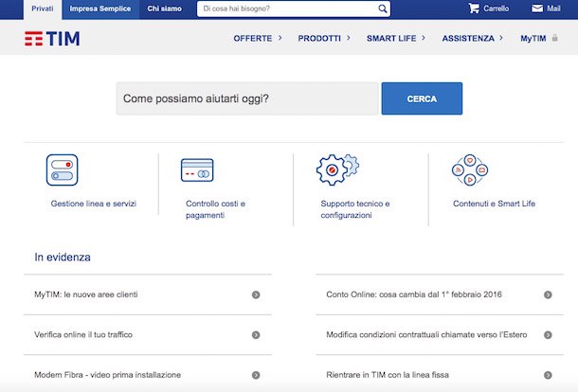Image resolution: width=578 pixels, height=392 pixels.
Task: Click the magnifier icon in top search box
Action: [x=383, y=9]
